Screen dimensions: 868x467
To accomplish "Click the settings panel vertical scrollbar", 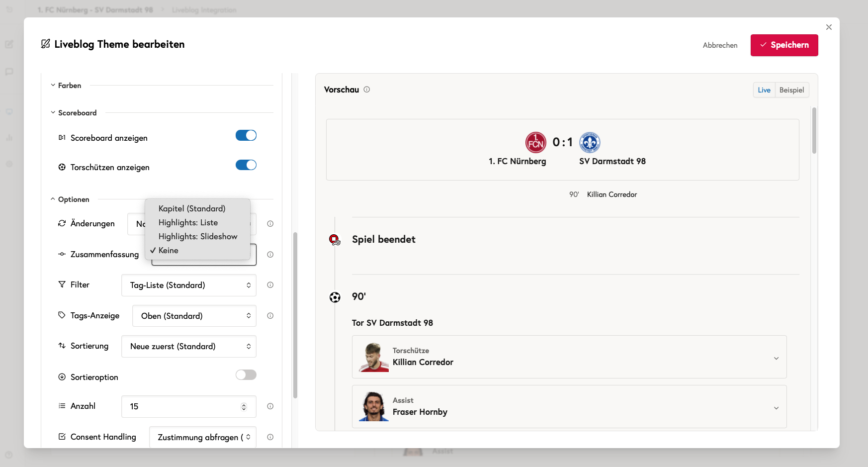I will 295,315.
